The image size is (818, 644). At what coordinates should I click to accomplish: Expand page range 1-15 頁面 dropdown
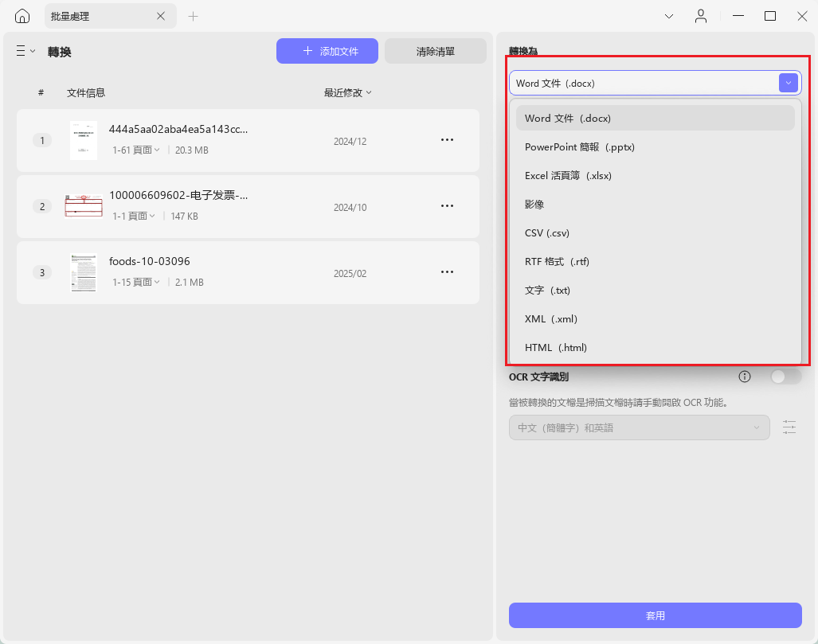pyautogui.click(x=136, y=282)
